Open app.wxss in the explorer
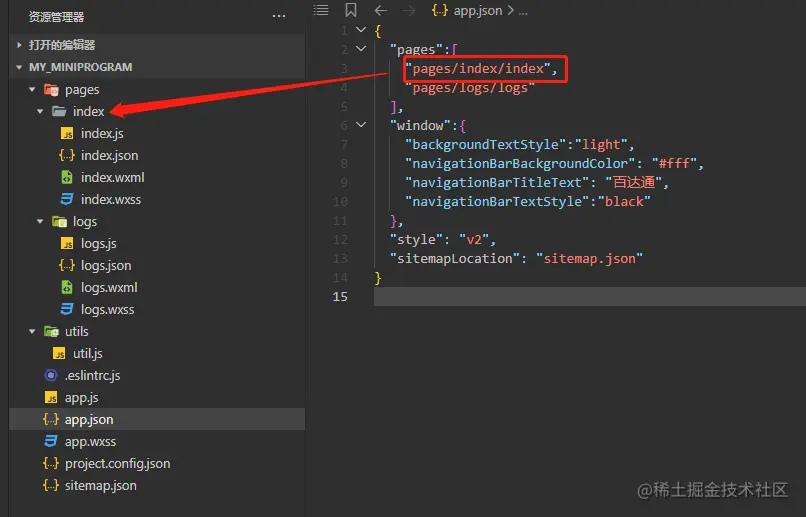 (90, 441)
